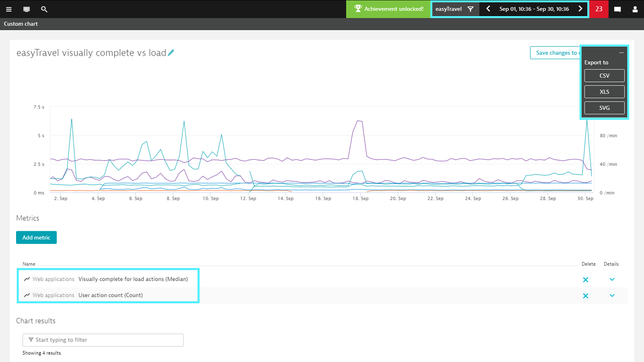This screenshot has width=644, height=362.
Task: Go to previous timeframe with left arrow
Action: (488, 9)
